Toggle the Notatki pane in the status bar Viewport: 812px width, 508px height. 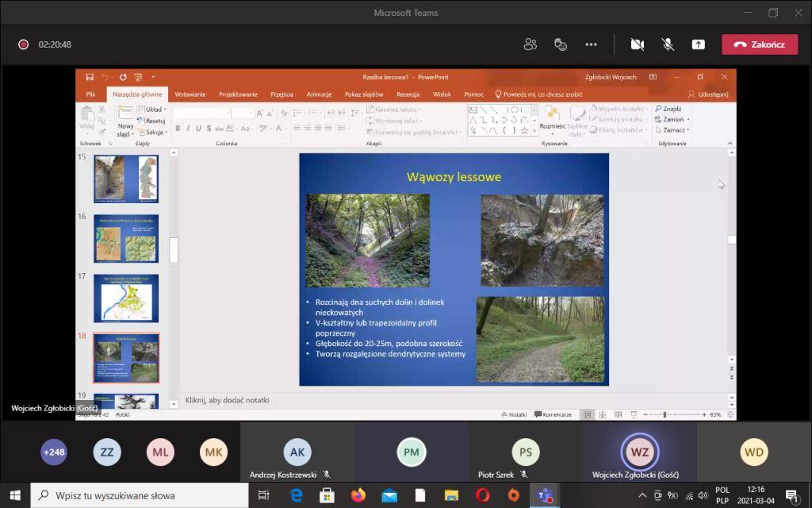(x=514, y=414)
